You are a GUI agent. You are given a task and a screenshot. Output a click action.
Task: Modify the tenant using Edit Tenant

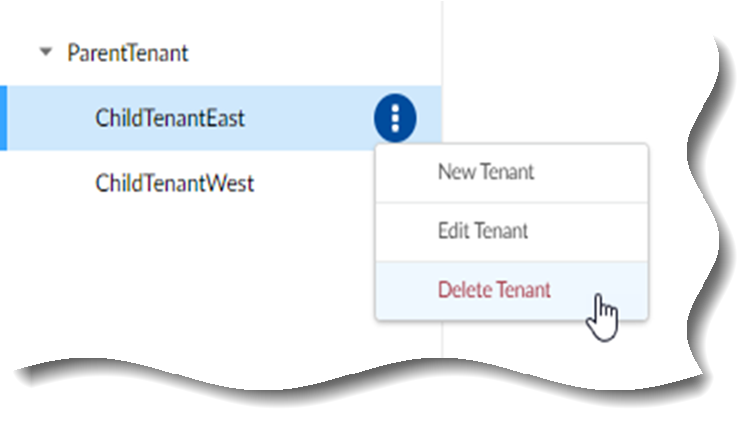483,231
